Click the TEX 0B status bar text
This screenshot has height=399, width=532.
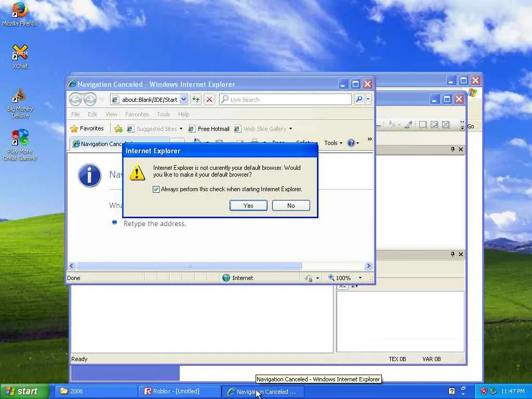point(397,359)
